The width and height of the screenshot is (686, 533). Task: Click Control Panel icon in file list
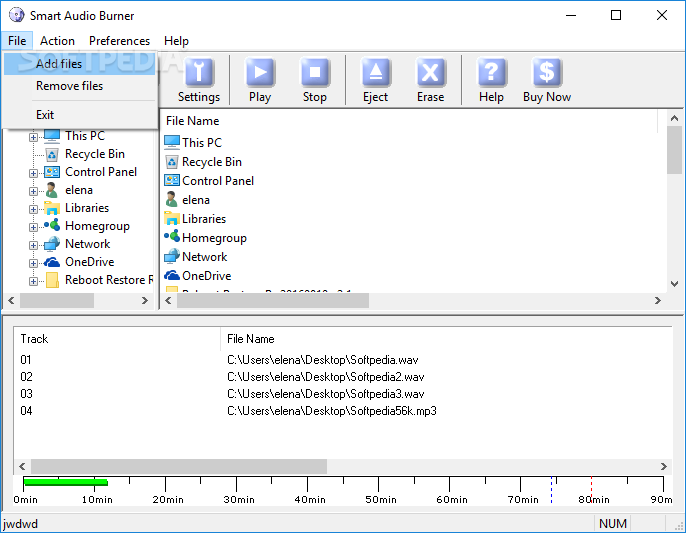(x=172, y=181)
